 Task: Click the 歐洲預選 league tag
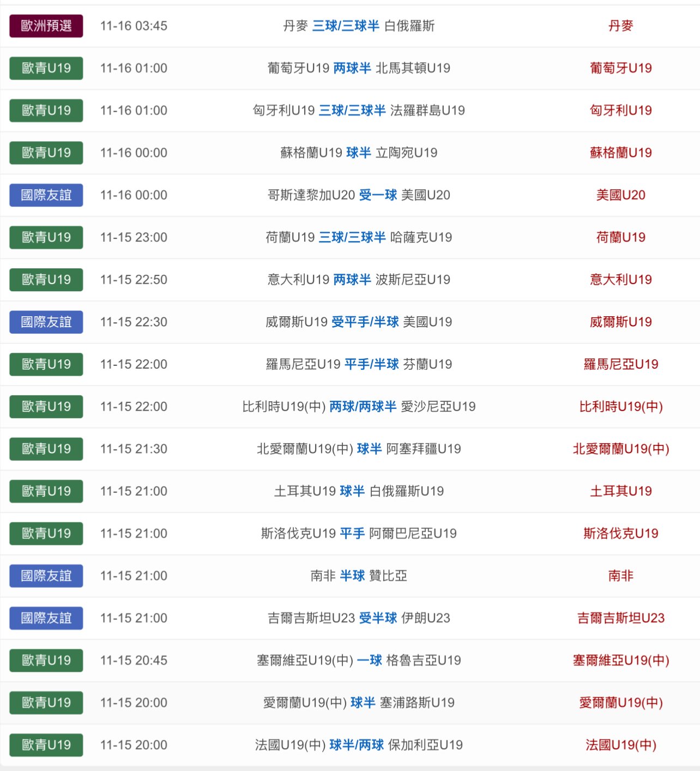pos(46,26)
